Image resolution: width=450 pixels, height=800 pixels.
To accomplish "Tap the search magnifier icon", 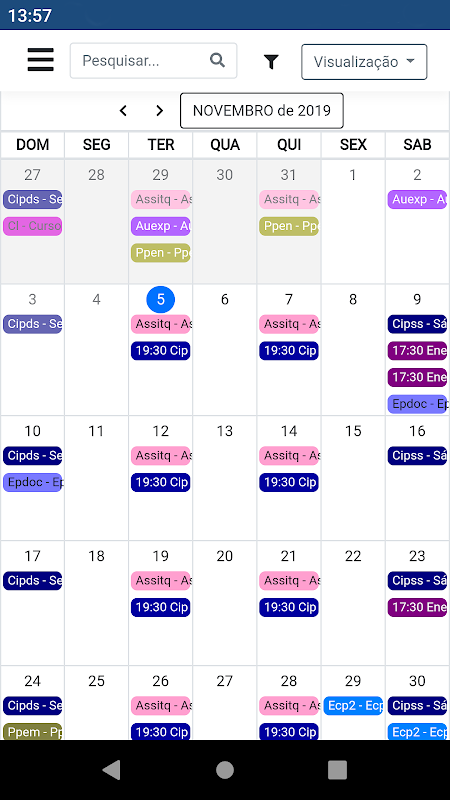I will tap(217, 60).
